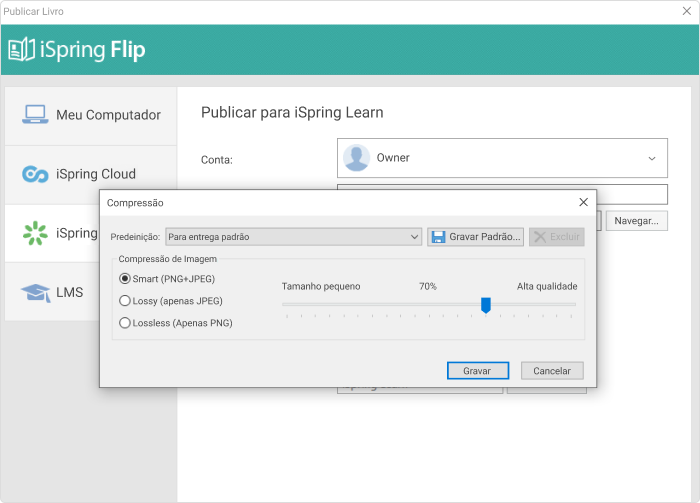Screen dimensions: 700x503
Task: Click the Cancelar button
Action: (x=552, y=371)
